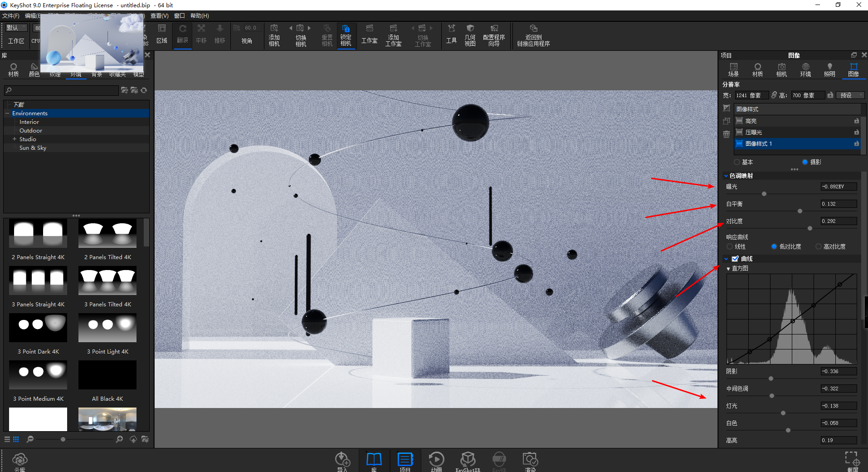Open the 渲染 render dialog

coord(530,462)
